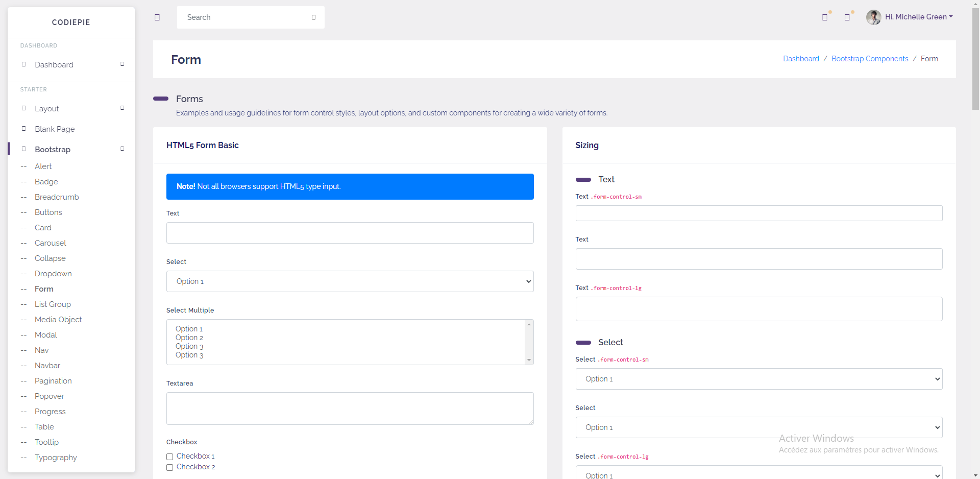Click the Bootstrap sidebar icon
Image resolution: width=980 pixels, height=479 pixels.
(x=23, y=149)
